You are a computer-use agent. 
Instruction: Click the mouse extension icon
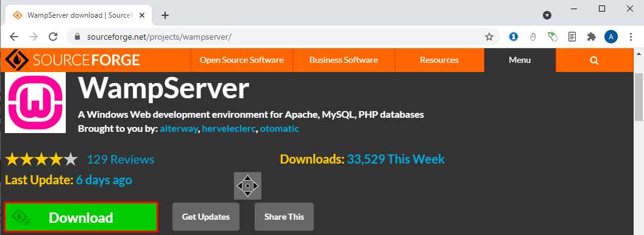point(533,37)
